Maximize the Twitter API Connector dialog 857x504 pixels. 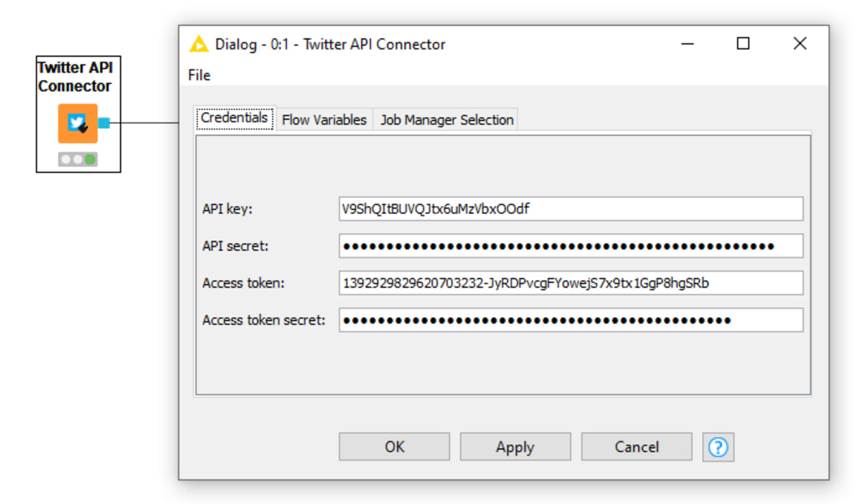point(743,43)
